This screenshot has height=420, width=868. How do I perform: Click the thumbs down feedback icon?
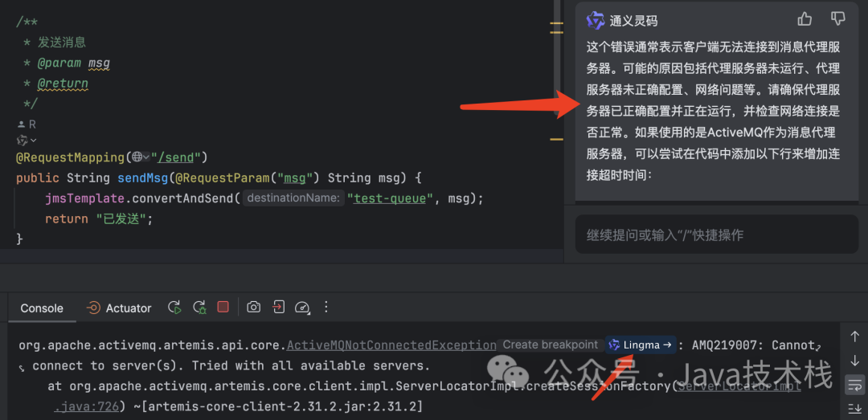pyautogui.click(x=838, y=19)
